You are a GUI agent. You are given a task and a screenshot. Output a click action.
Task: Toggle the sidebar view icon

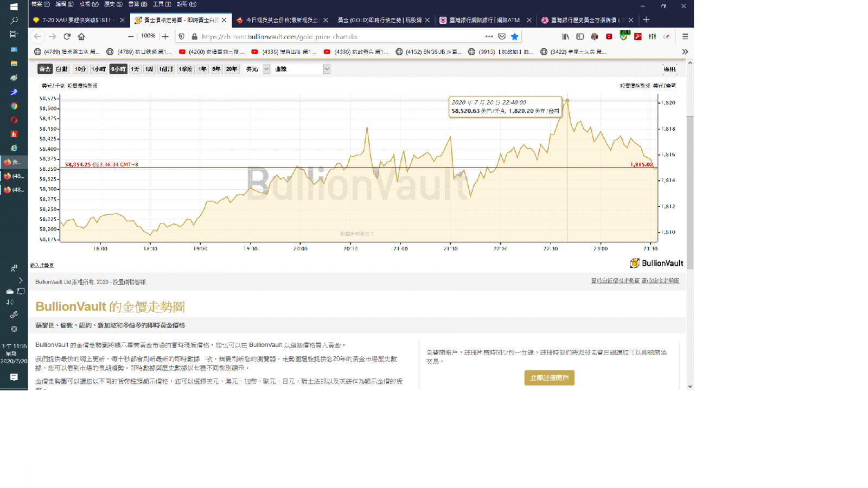pyautogui.click(x=580, y=36)
